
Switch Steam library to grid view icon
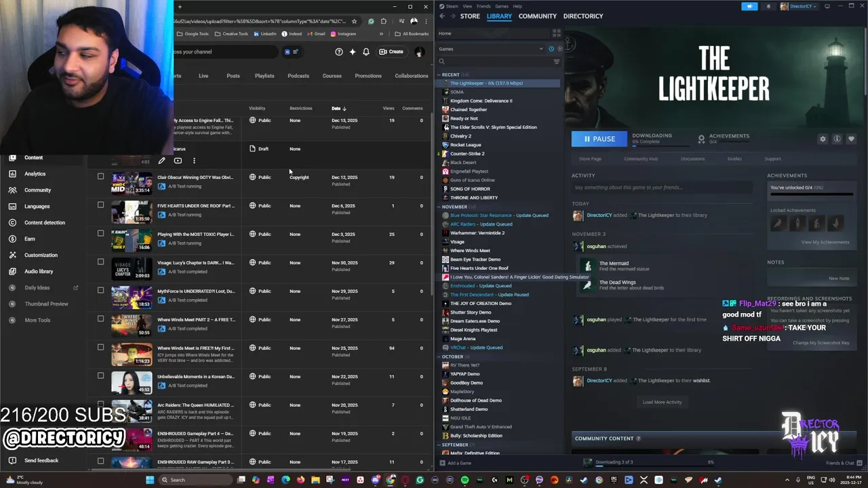point(557,33)
